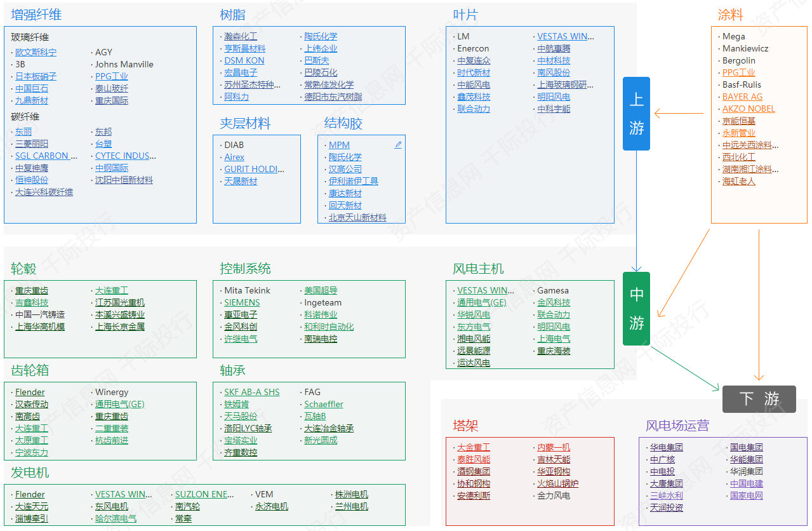Open the 大连兴科碳纤维 link
This screenshot has width=812, height=531.
click(44, 192)
